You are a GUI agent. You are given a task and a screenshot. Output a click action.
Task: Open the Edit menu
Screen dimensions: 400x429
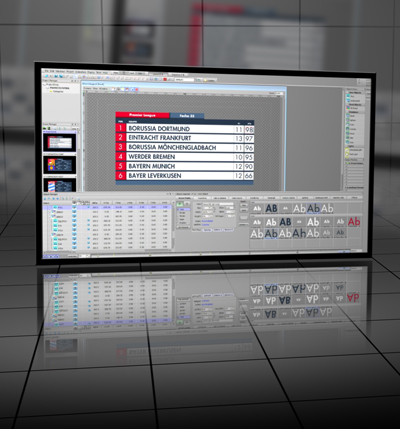click(x=52, y=72)
